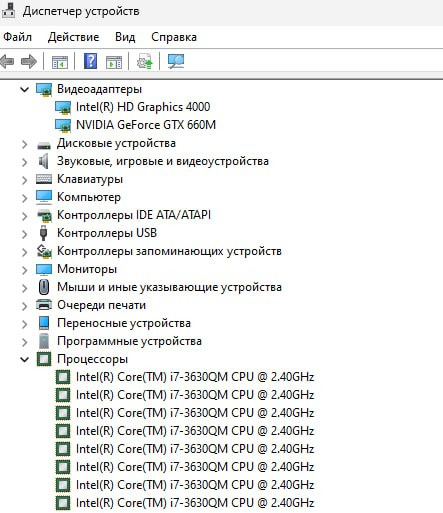Select the Видеоадаптеры label
The height and width of the screenshot is (513, 443).
coord(99,89)
